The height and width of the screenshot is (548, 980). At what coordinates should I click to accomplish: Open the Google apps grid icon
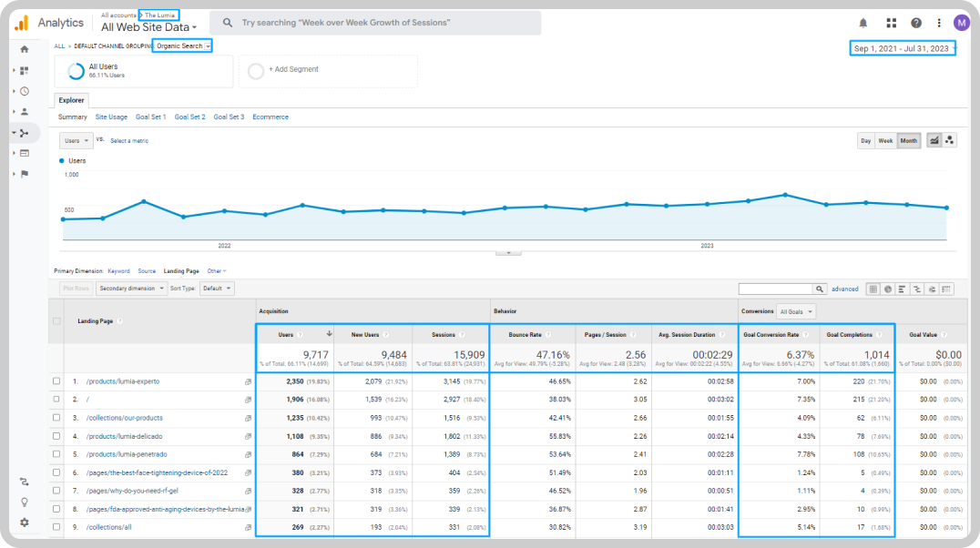click(892, 23)
